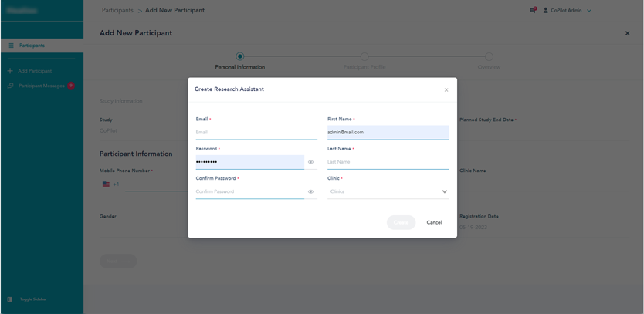The width and height of the screenshot is (644, 314).
Task: Close the Add New Participant panel
Action: pyautogui.click(x=627, y=33)
